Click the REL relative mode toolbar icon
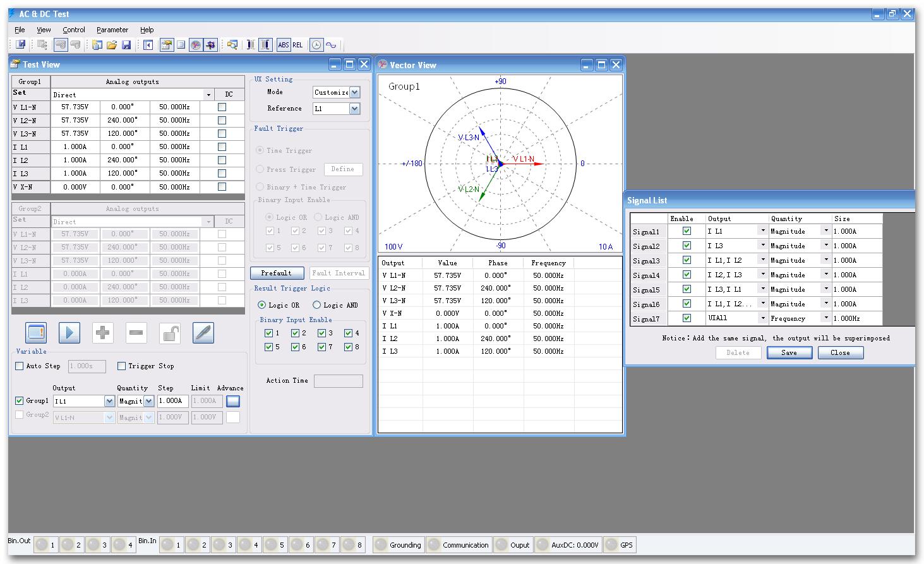The width and height of the screenshot is (924, 564). (297, 45)
